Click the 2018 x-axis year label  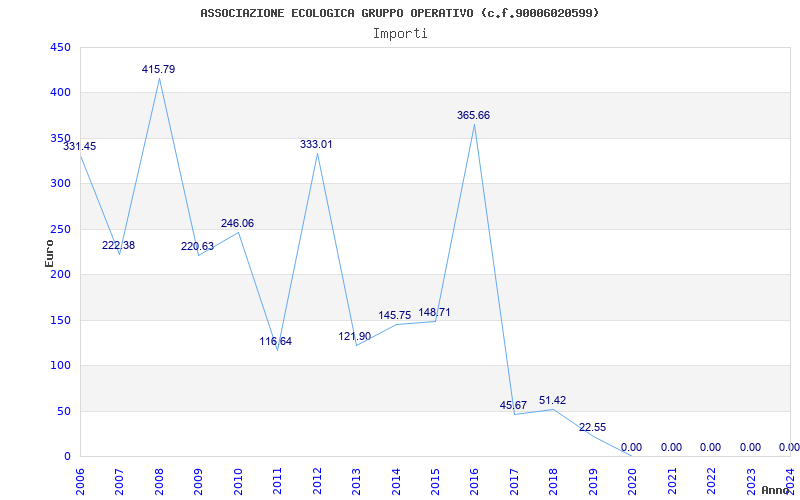point(554,481)
